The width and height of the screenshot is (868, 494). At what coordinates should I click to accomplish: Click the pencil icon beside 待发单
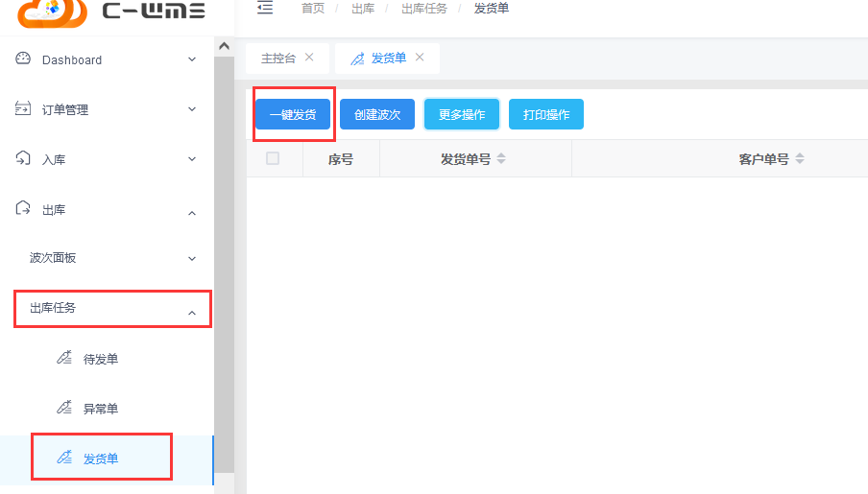pyautogui.click(x=64, y=358)
